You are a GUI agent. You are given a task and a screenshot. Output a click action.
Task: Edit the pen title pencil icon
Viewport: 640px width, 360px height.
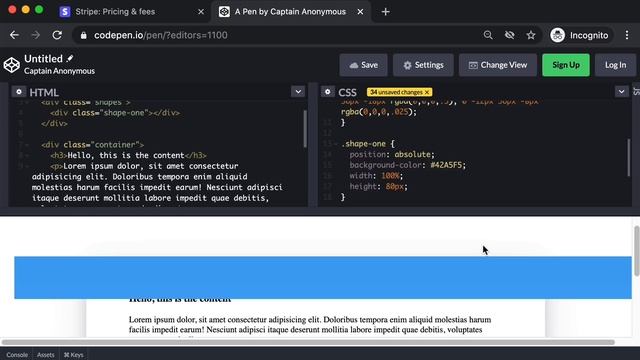70,58
